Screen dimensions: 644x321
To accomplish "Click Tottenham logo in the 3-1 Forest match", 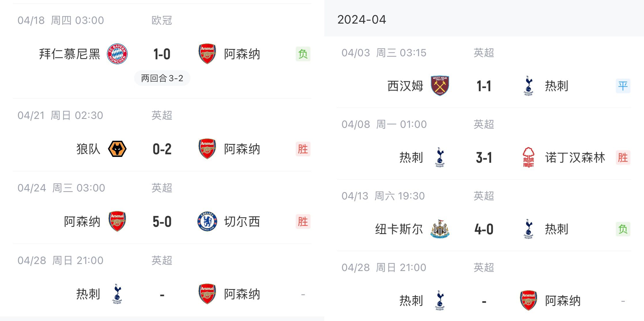I will coord(440,157).
